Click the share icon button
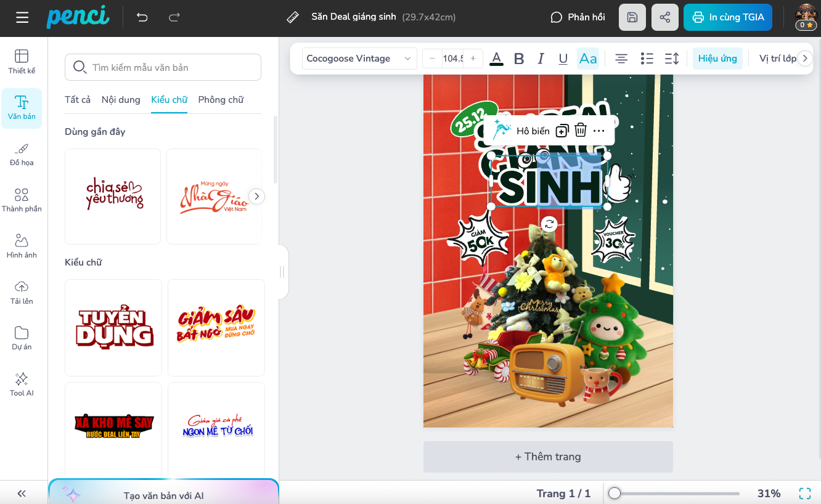This screenshot has width=821, height=504. 664,17
